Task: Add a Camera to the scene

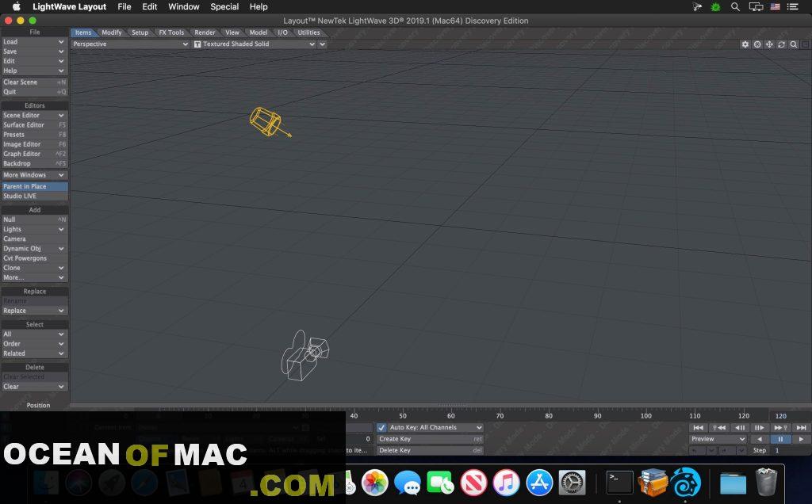Action: [35, 239]
